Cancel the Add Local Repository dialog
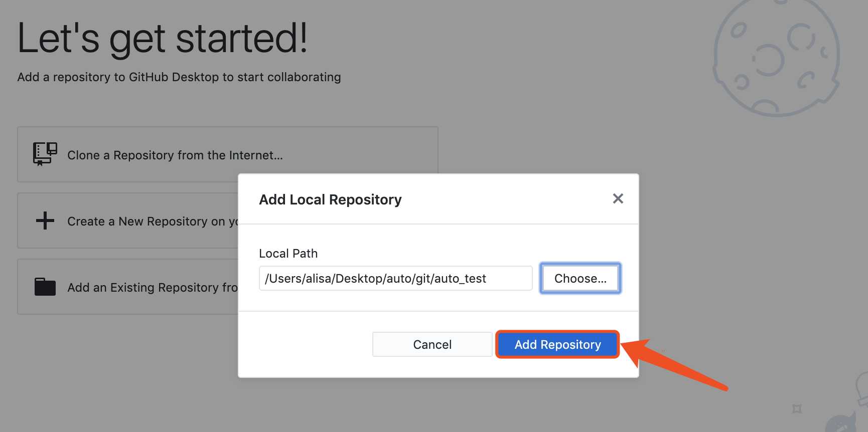The image size is (868, 432). tap(432, 344)
